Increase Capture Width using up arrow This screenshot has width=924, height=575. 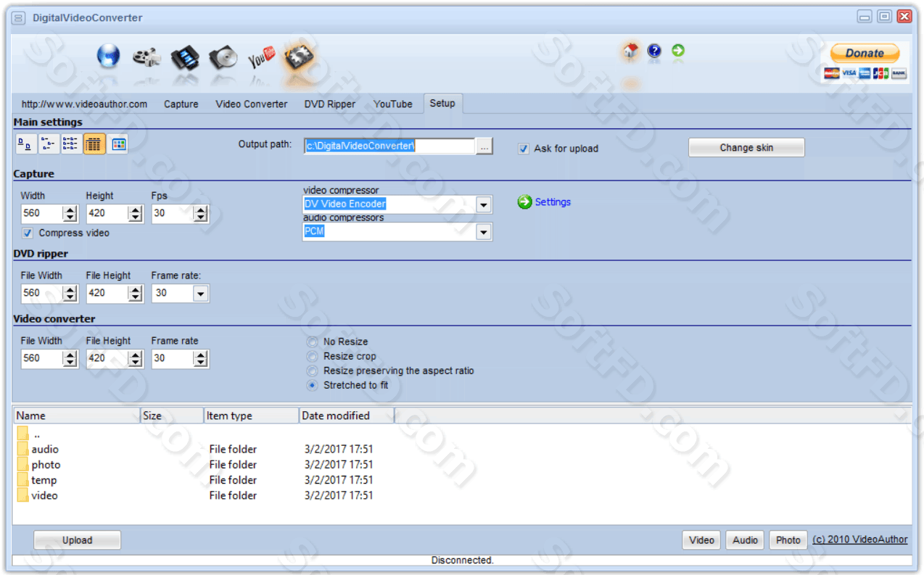pos(70,210)
